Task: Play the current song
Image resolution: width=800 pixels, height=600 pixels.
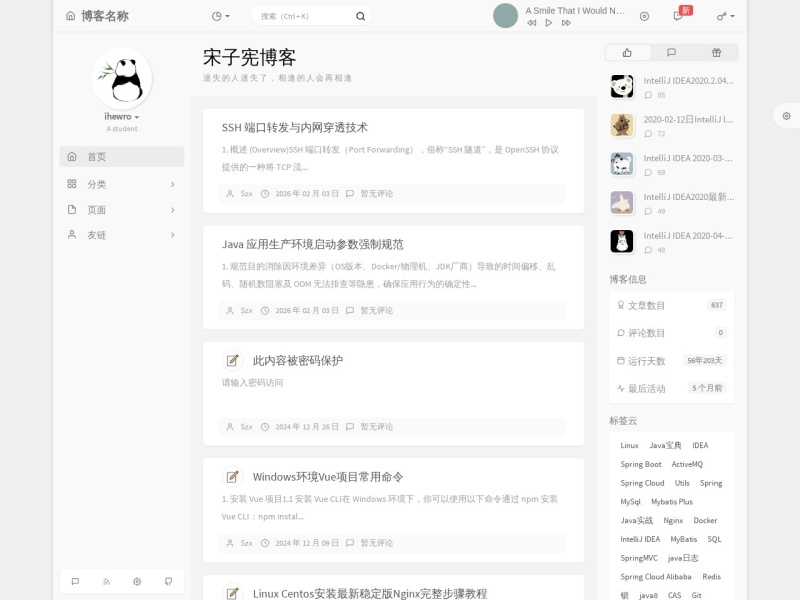Action: pos(548,23)
